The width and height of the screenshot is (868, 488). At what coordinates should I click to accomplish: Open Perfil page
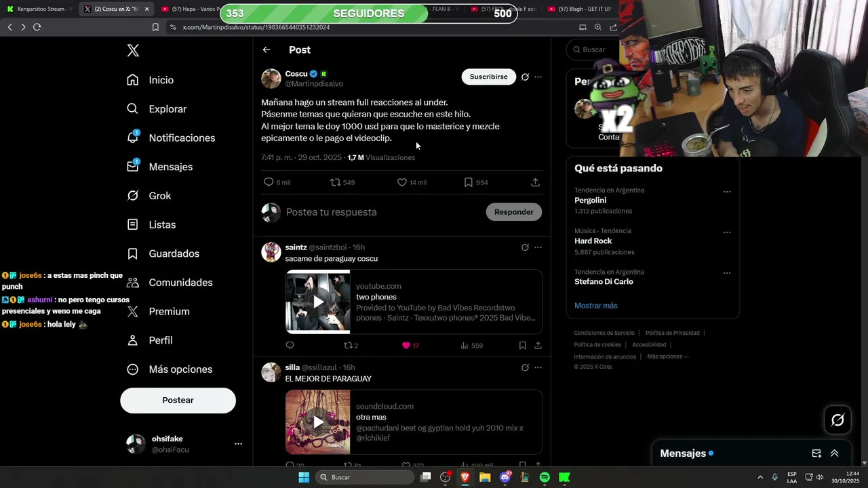(150, 340)
